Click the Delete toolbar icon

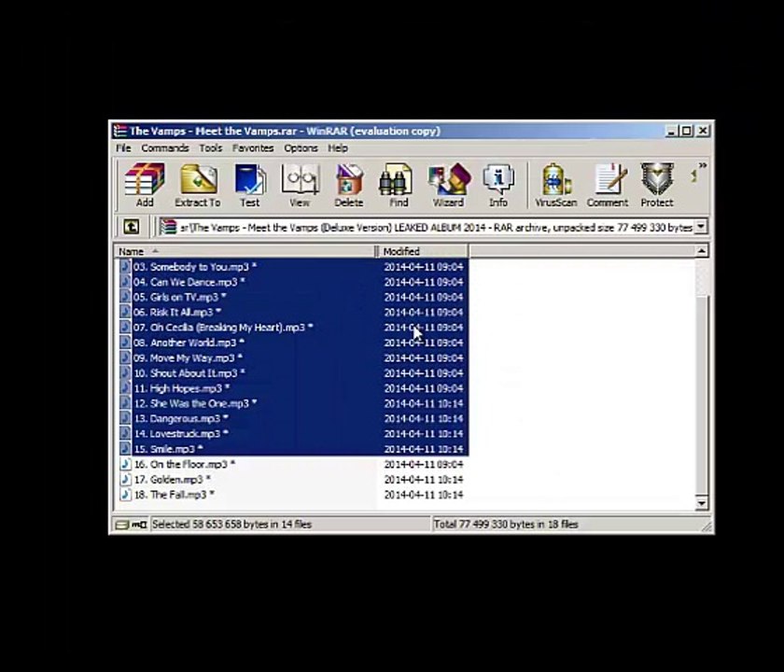(348, 185)
